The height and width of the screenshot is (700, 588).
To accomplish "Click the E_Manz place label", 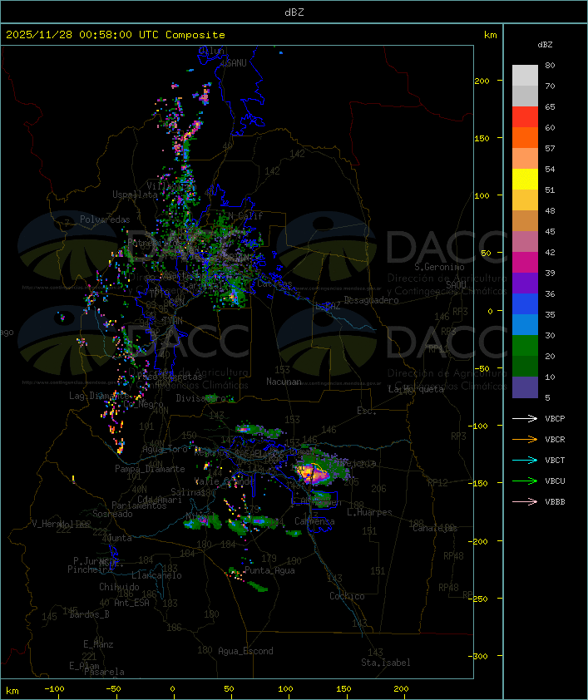I will pos(98,644).
